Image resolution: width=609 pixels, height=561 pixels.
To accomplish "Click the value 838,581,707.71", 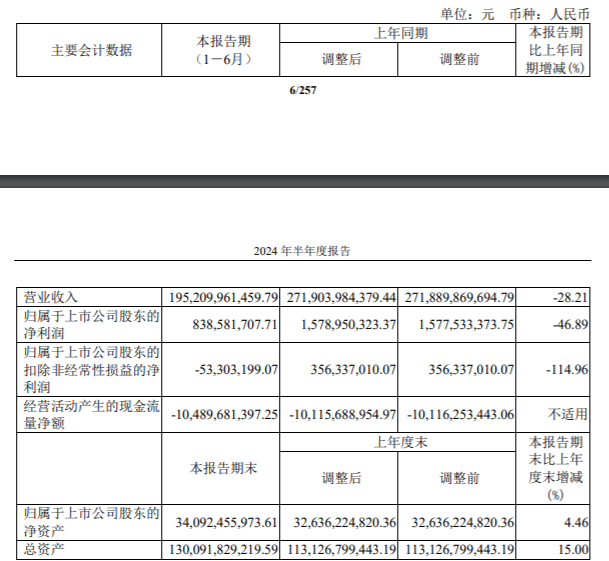I will pos(235,324).
